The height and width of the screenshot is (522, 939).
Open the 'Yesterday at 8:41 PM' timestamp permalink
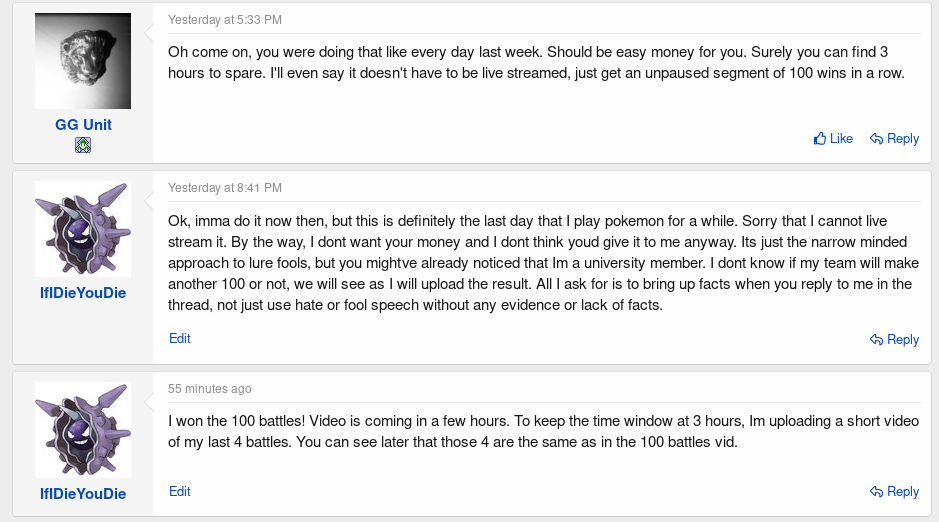pyautogui.click(x=225, y=188)
